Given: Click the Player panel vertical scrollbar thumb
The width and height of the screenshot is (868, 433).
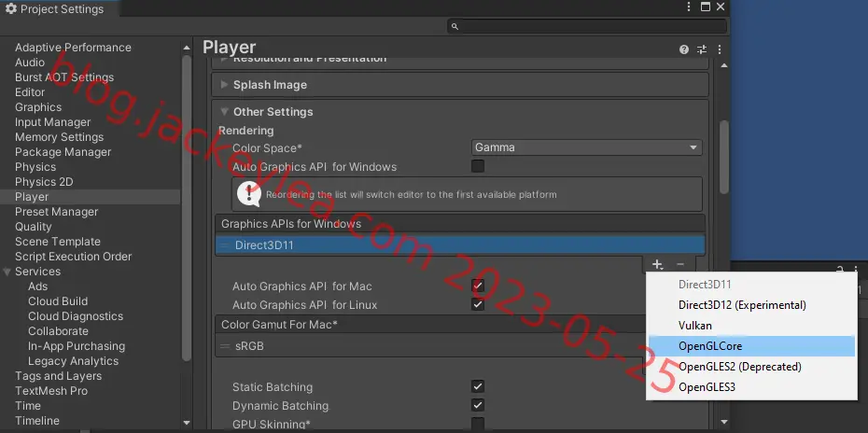Looking at the screenshot, I should pos(724,157).
